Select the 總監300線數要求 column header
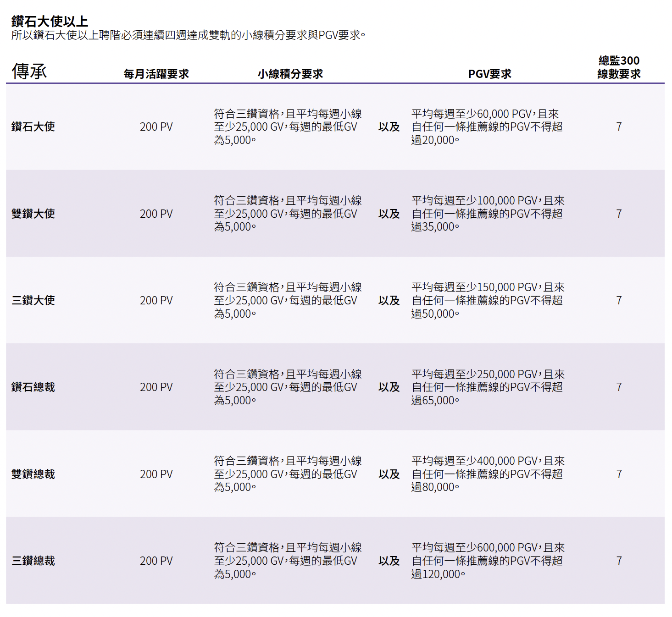The image size is (672, 617). point(618,67)
